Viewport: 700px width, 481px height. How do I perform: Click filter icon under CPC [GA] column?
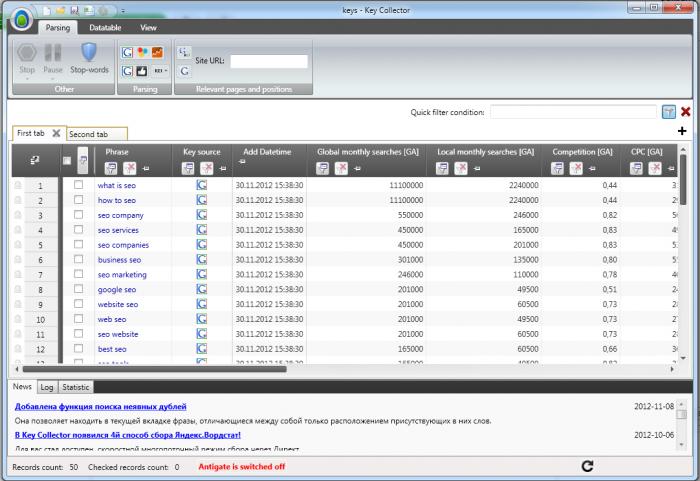(636, 168)
